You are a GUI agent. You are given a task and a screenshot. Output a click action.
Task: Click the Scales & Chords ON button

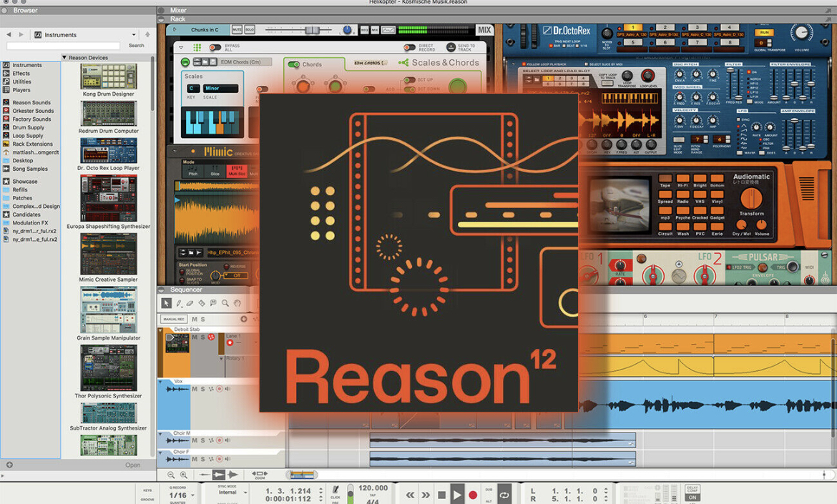(185, 62)
